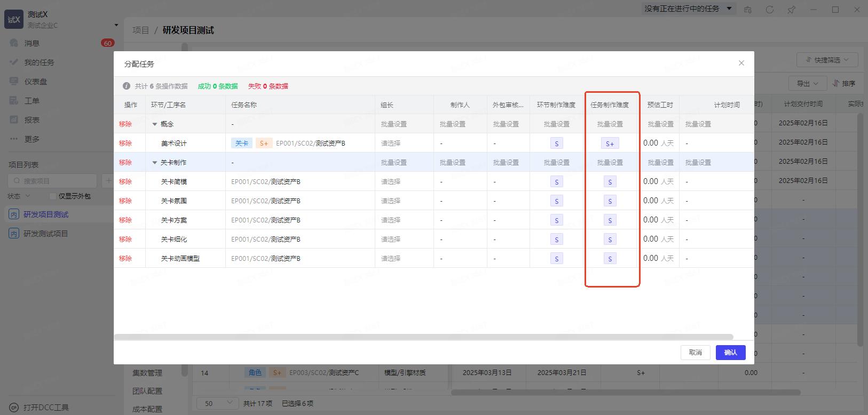Click the 工单 work order sidebar icon
The width and height of the screenshot is (868, 415).
point(14,101)
